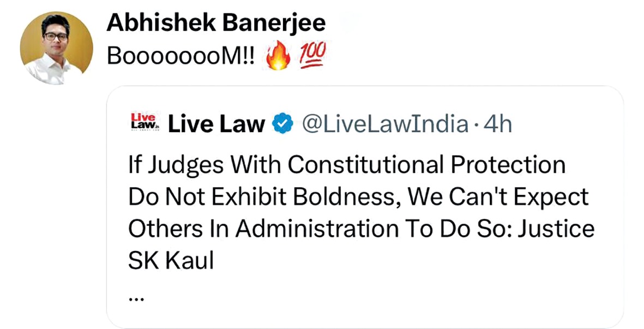
Task: Click the 'SK Kaul' text line
Action: click(171, 260)
